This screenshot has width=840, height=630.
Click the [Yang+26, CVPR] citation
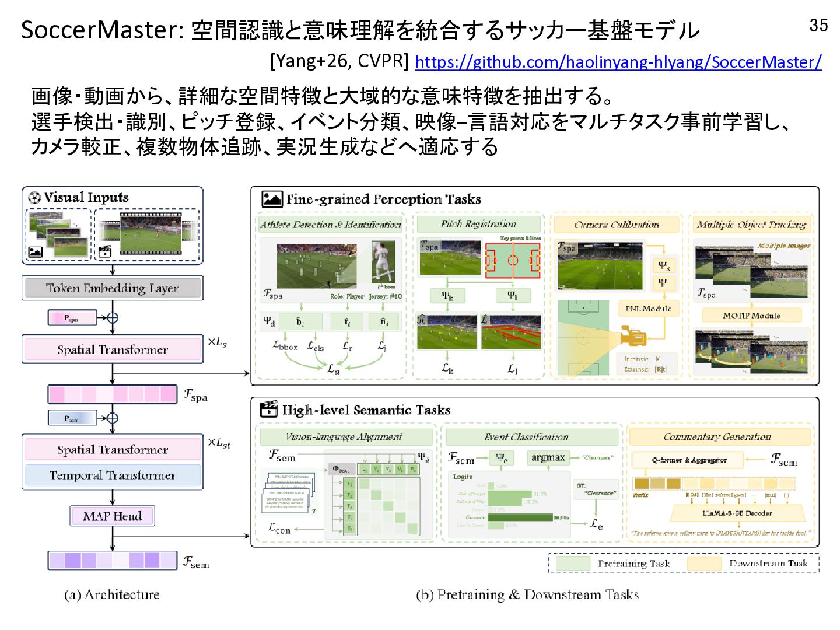339,61
